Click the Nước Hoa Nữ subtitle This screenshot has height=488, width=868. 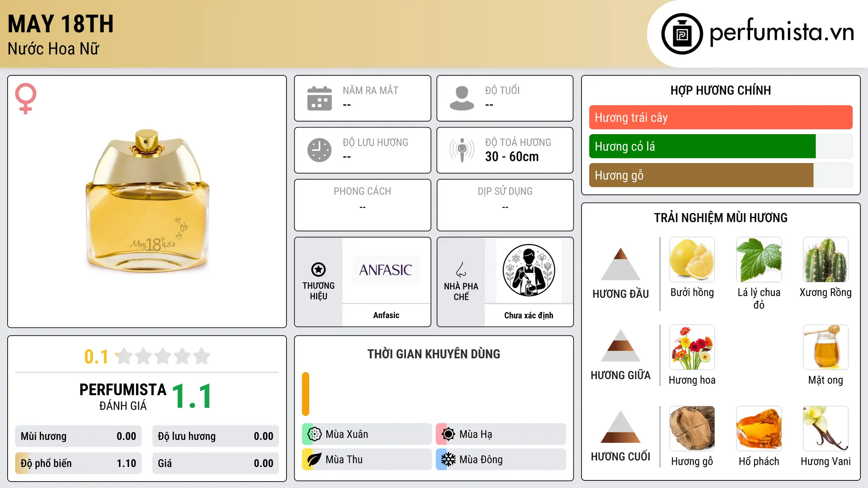(x=53, y=49)
